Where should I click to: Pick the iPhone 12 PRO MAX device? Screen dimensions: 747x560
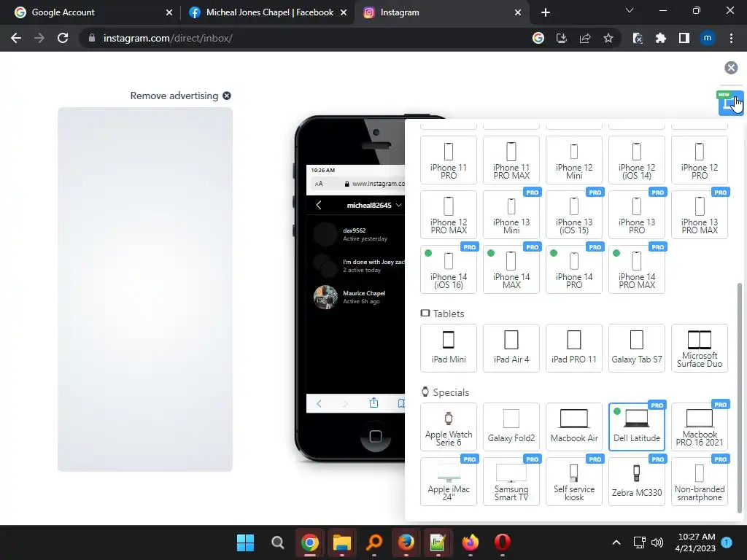click(449, 215)
